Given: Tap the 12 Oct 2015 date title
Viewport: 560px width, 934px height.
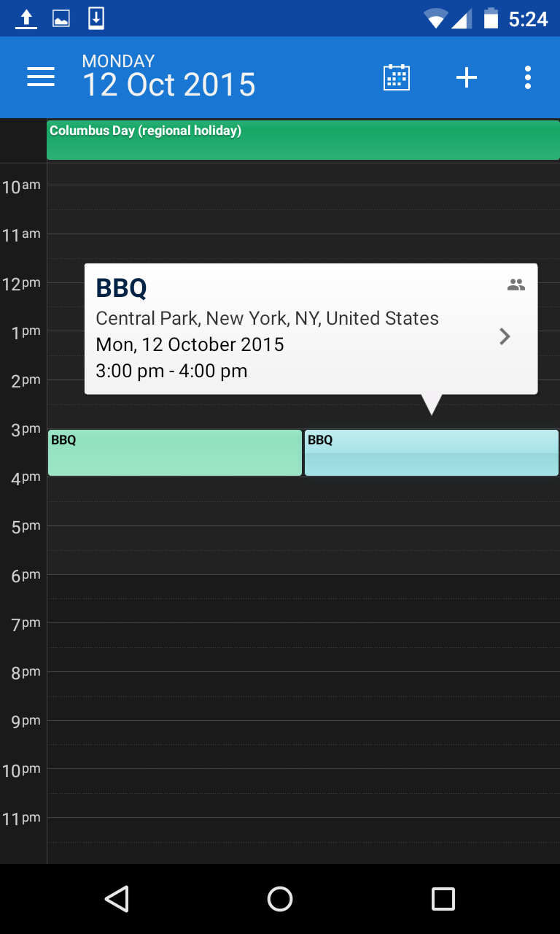Looking at the screenshot, I should coord(168,85).
